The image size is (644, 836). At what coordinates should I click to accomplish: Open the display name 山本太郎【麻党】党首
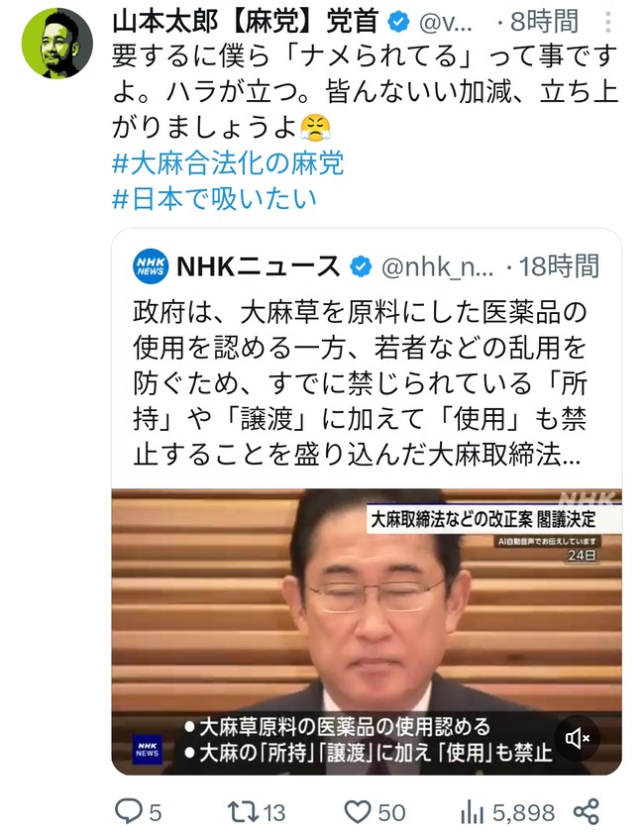tap(246, 22)
